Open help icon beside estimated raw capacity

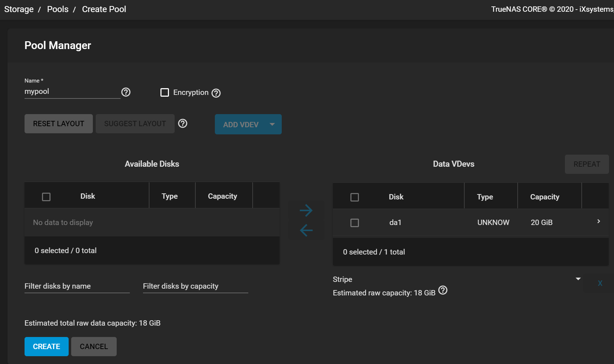(x=443, y=290)
